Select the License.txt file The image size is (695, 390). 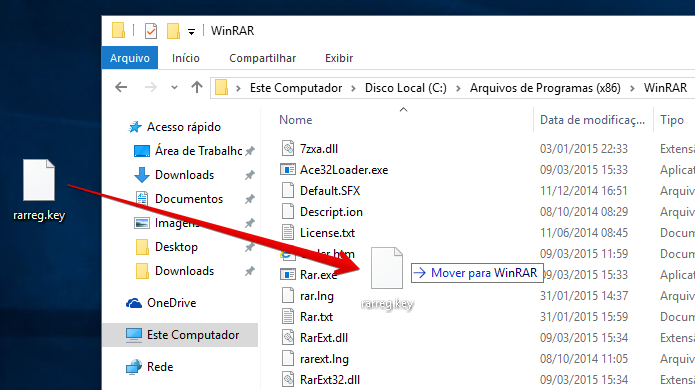tap(328, 233)
